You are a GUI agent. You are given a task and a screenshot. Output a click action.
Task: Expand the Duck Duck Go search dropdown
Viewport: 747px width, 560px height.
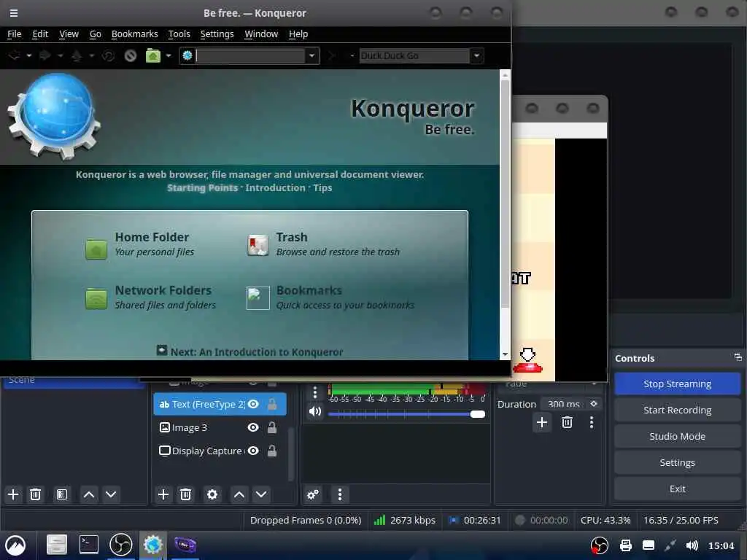pos(476,55)
